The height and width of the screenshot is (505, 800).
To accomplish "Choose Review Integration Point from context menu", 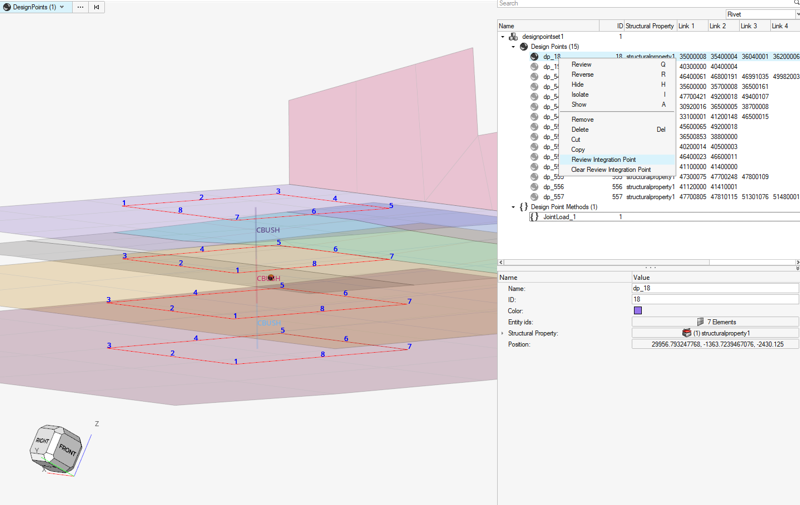I will 603,160.
